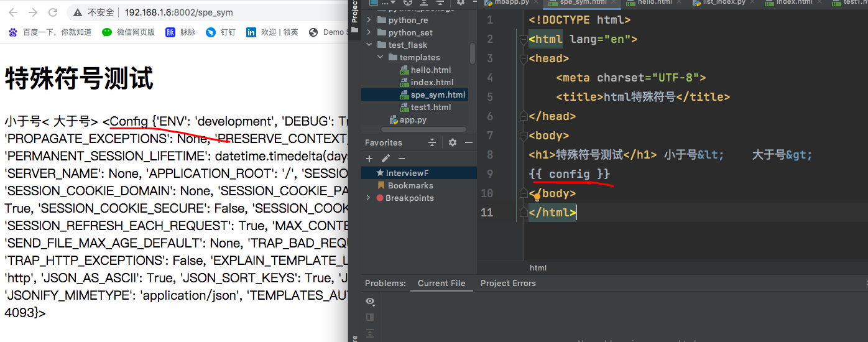Expand the python_re folder
Viewport: 868px width, 342px height.
point(369,20)
